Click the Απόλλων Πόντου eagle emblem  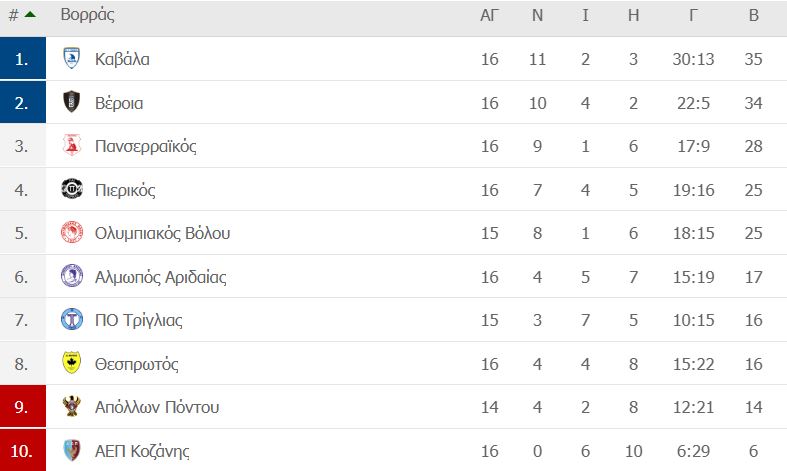[x=72, y=406]
